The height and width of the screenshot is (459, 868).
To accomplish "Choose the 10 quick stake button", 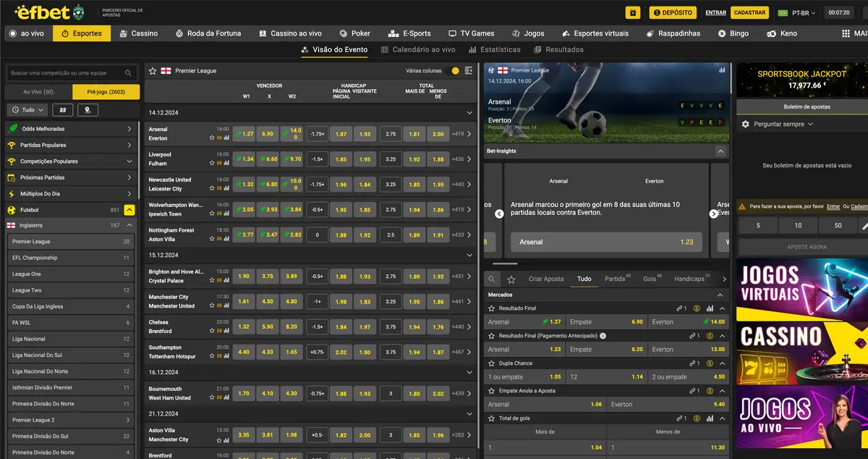I will point(798,225).
